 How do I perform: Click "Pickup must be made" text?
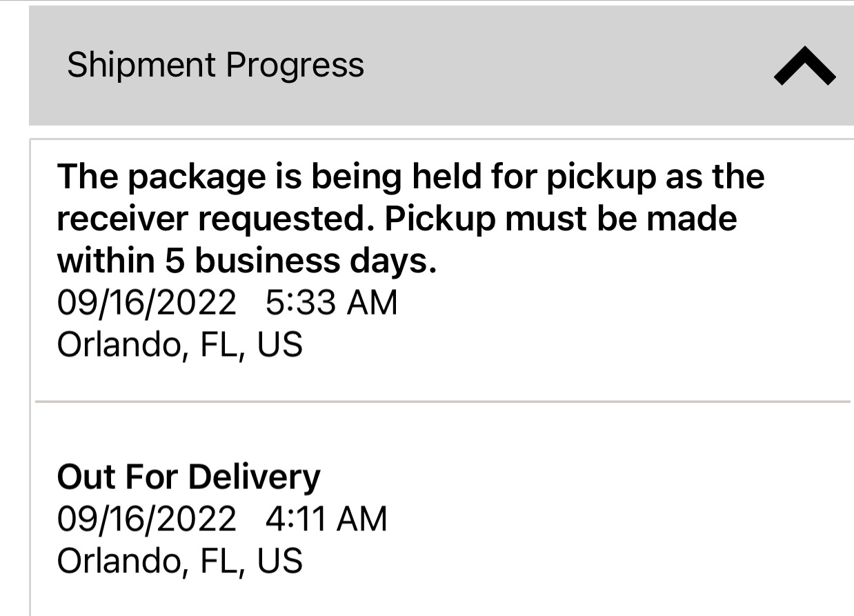click(561, 219)
